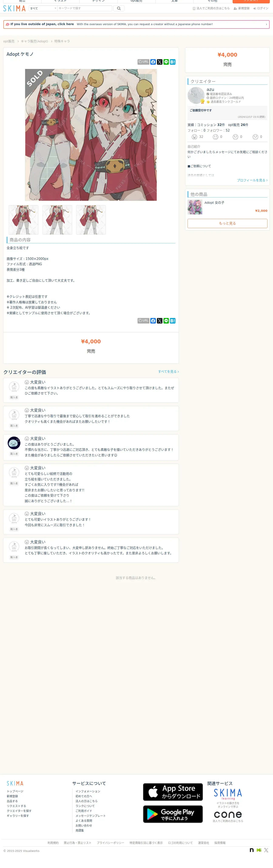Share on LINE via bottom icon

(x=166, y=321)
